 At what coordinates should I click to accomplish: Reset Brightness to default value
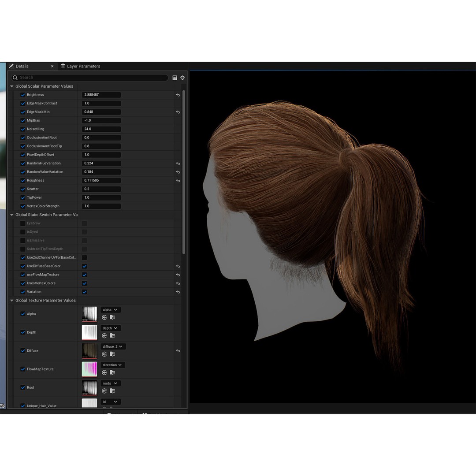pos(178,95)
